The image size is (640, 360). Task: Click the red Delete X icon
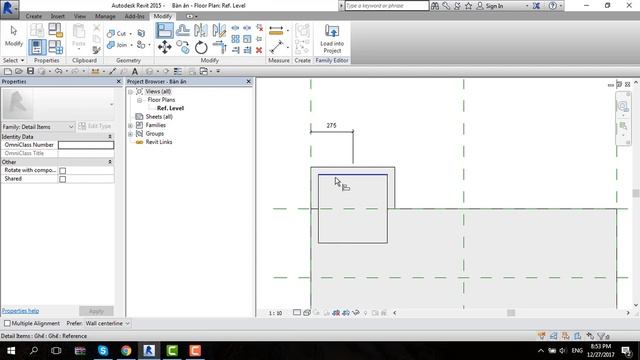point(259,50)
